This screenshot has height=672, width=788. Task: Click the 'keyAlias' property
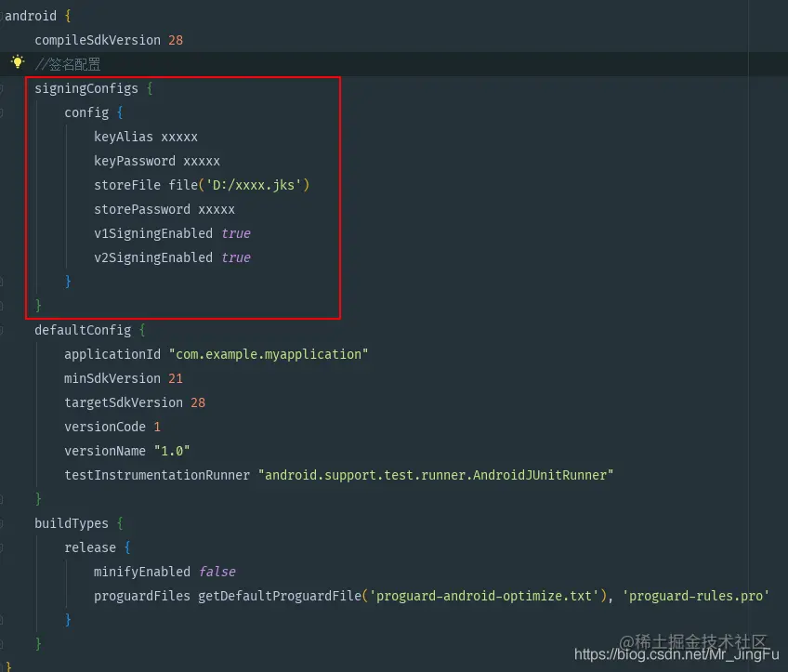(x=123, y=137)
